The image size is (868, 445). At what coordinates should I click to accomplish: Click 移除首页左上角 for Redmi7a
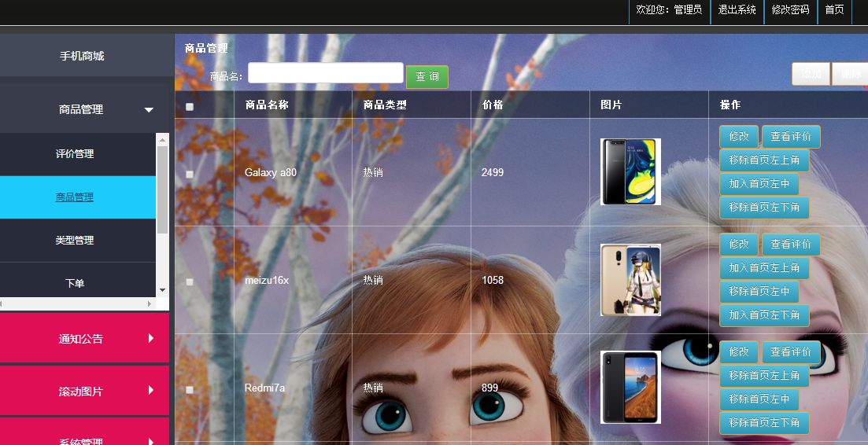tap(764, 376)
